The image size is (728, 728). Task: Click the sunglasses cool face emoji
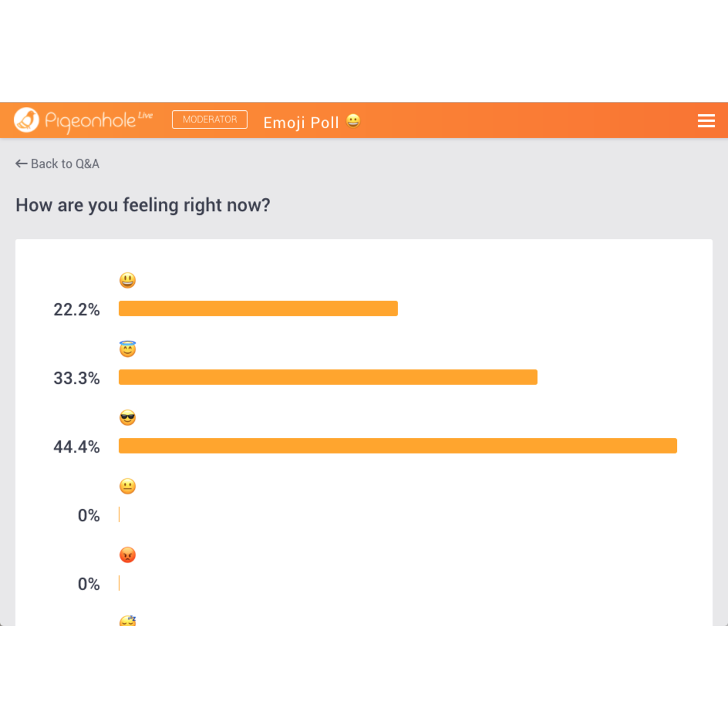click(x=128, y=417)
